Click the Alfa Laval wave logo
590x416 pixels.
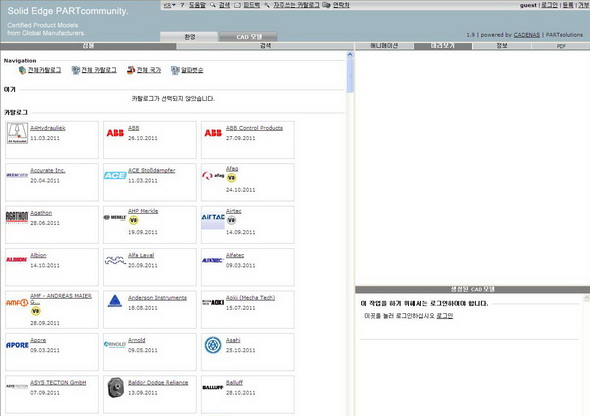pyautogui.click(x=115, y=260)
